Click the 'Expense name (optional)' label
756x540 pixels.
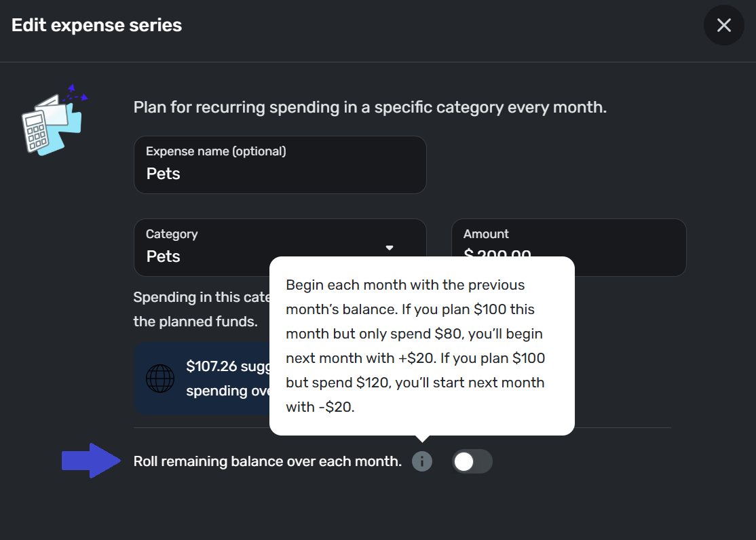(x=216, y=151)
